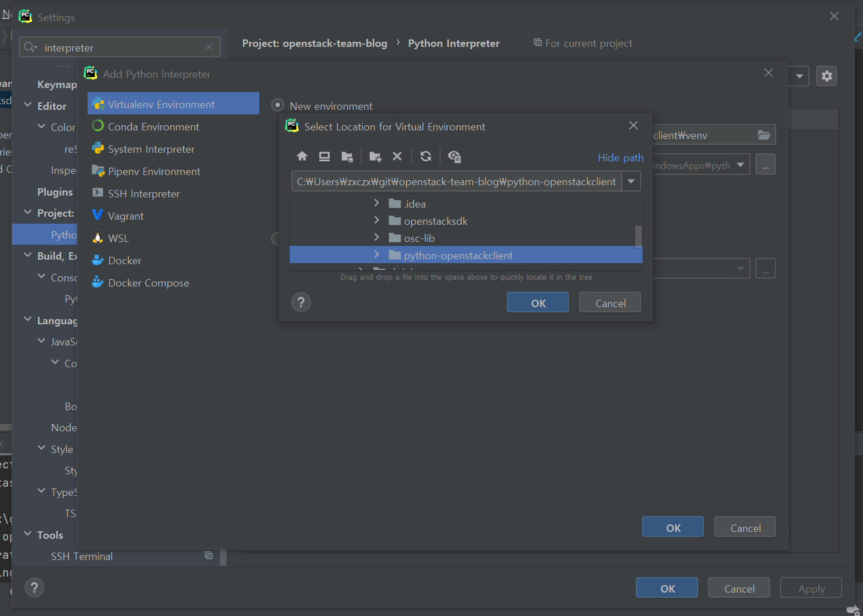
Task: Select Vagrant interpreter option
Action: click(173, 216)
